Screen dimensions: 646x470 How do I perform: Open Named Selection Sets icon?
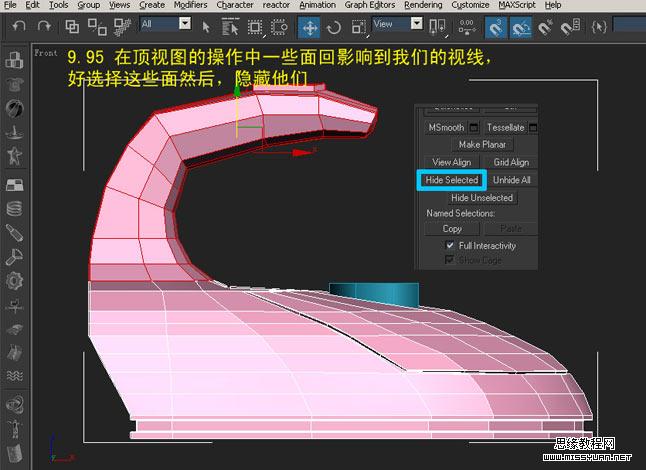coord(599,27)
